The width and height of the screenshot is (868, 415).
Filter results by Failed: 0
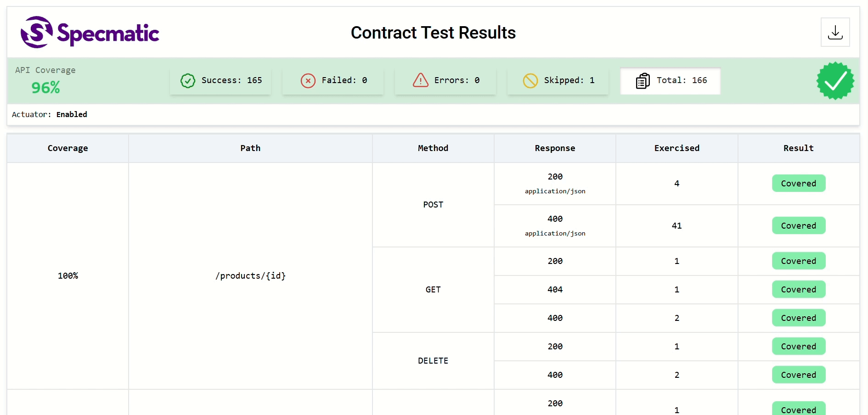click(x=333, y=81)
